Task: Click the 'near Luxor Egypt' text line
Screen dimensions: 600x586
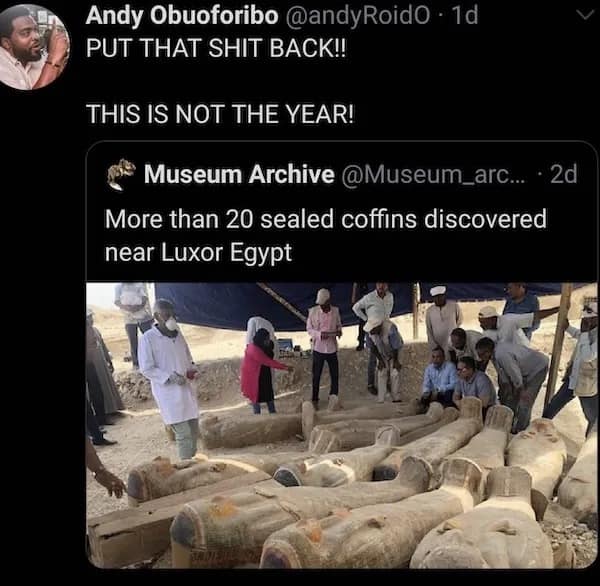Action: [x=198, y=253]
